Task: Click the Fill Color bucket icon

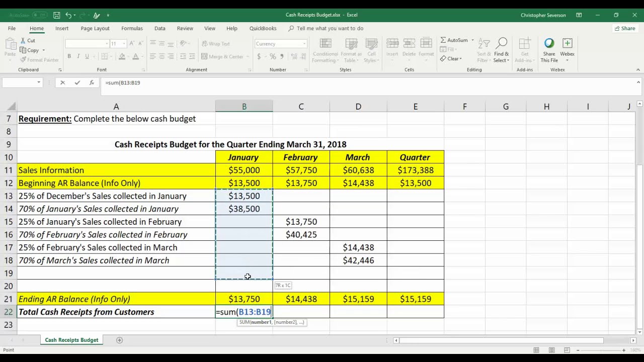Action: click(122, 56)
